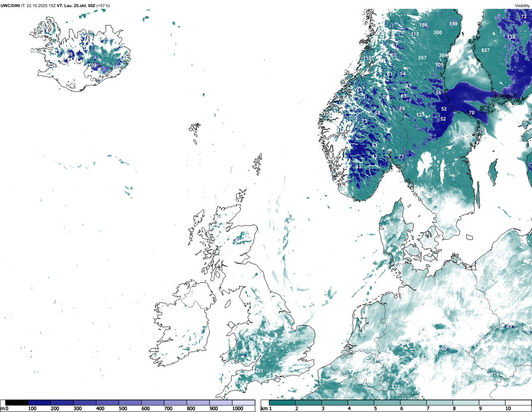
Task: Click visibility value '364' on map
Action: 443,55
